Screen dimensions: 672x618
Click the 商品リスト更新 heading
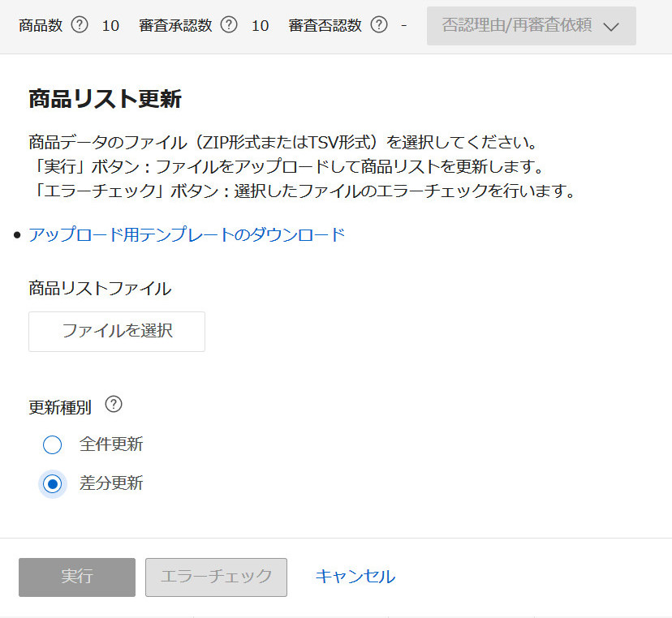click(x=105, y=100)
